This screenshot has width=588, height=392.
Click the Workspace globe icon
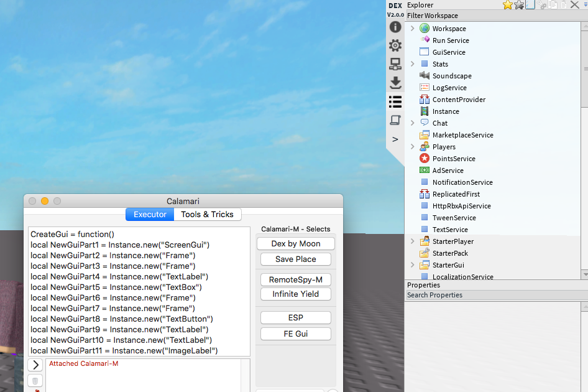(x=425, y=28)
